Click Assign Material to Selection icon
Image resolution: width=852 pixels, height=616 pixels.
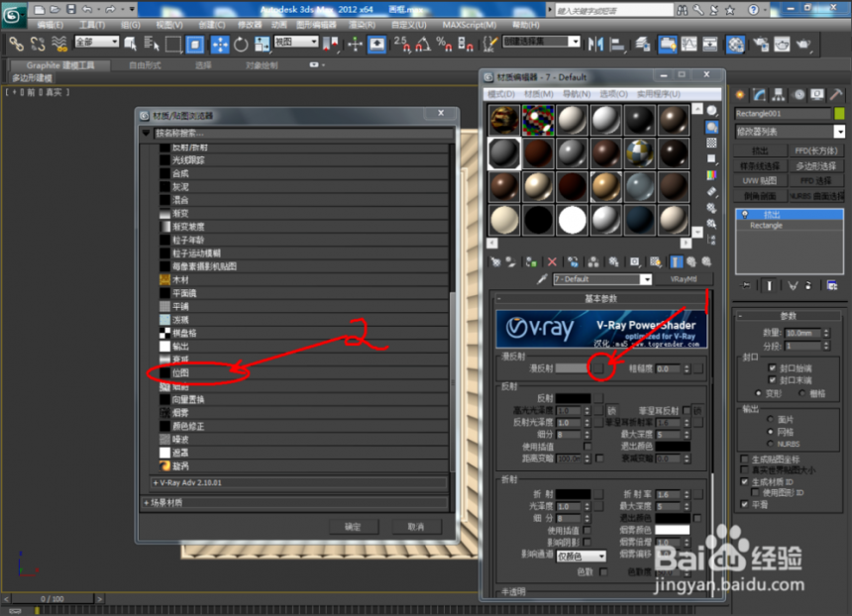click(531, 261)
